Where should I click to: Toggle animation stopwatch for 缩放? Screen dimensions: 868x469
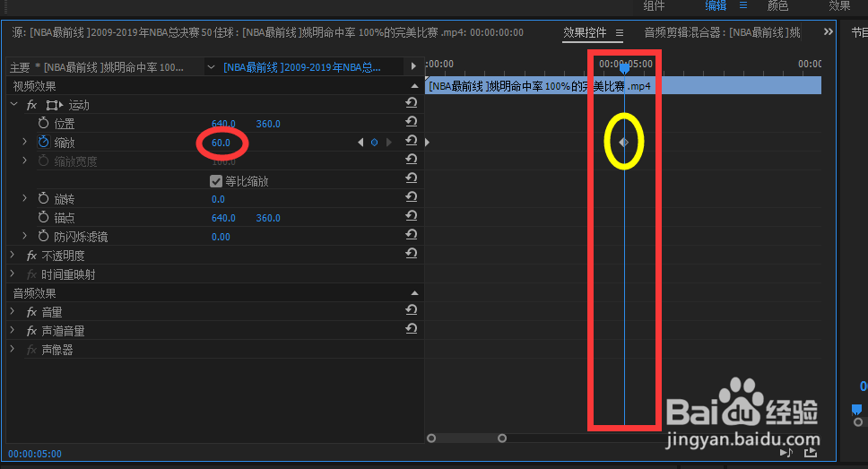(x=43, y=142)
